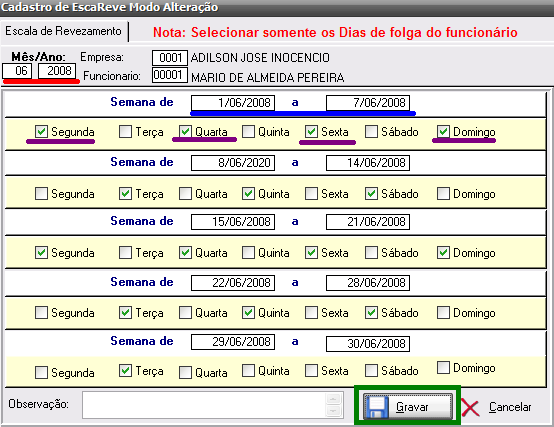The image size is (554, 427).
Task: Check Domingo in the last week
Action: click(443, 367)
